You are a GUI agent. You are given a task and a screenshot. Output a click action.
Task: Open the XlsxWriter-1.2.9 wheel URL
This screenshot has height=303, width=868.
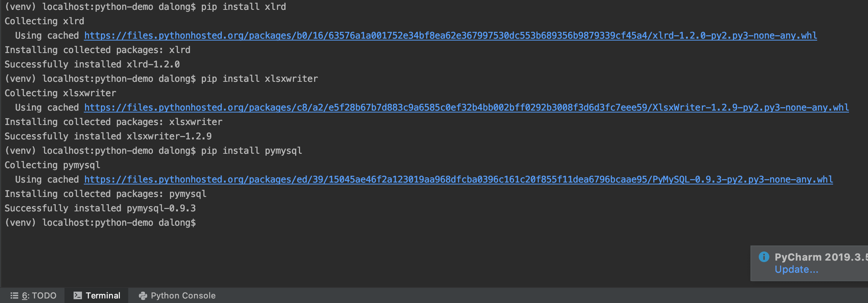pos(466,108)
